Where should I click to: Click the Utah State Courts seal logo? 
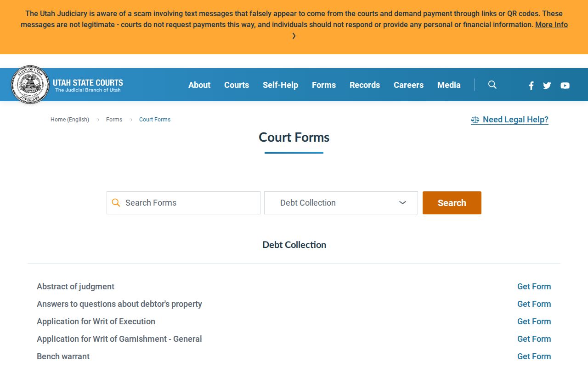pos(30,85)
